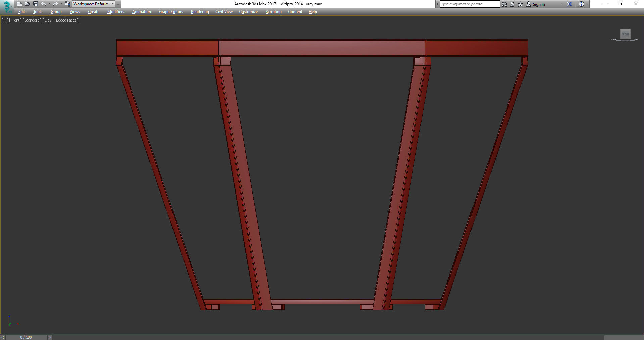644x340 pixels.
Task: Open the Civil View menu
Action: click(x=224, y=12)
